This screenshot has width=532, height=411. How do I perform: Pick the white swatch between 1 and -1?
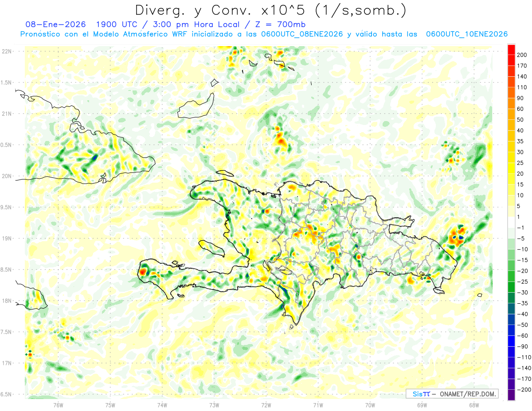coord(511,222)
